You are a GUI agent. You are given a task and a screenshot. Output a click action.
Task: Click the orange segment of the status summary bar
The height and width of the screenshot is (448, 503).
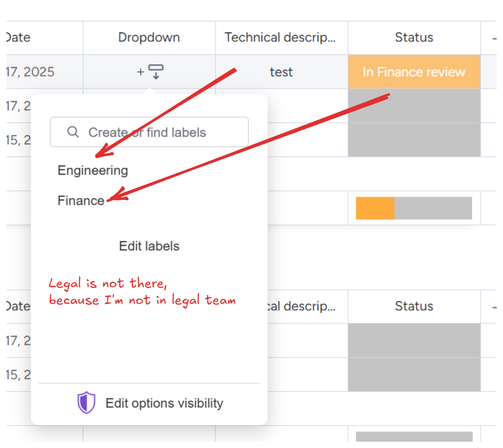click(375, 208)
